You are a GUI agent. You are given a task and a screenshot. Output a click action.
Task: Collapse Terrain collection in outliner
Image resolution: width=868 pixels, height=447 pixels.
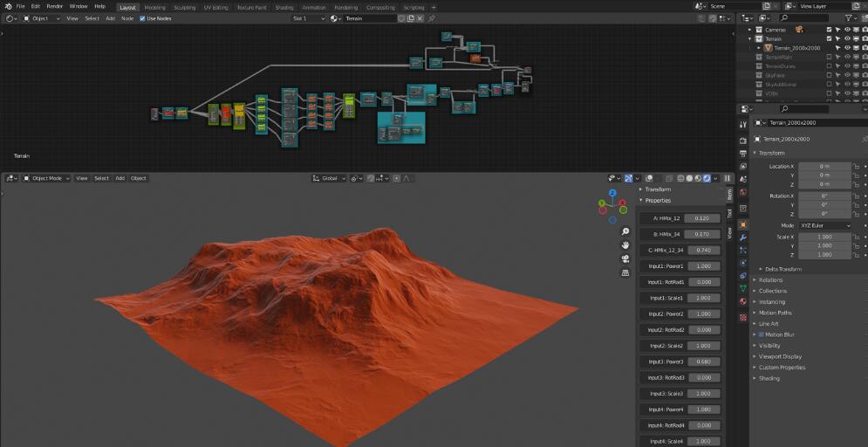point(750,38)
